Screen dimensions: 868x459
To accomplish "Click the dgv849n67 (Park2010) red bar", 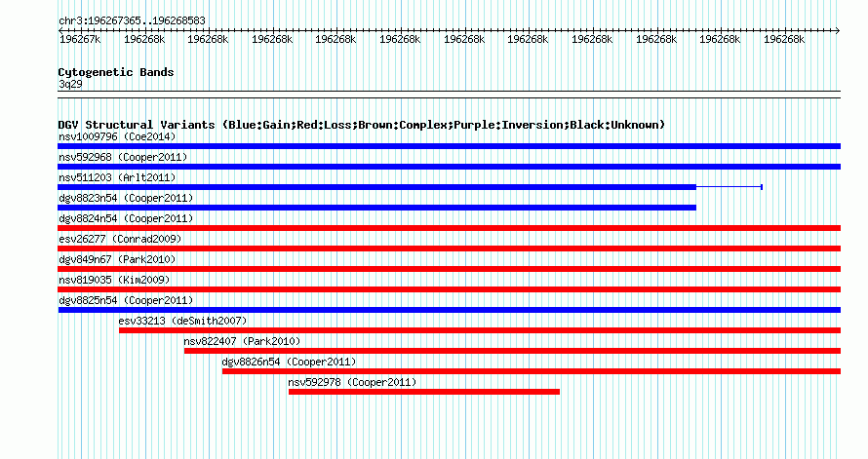I will [449, 269].
